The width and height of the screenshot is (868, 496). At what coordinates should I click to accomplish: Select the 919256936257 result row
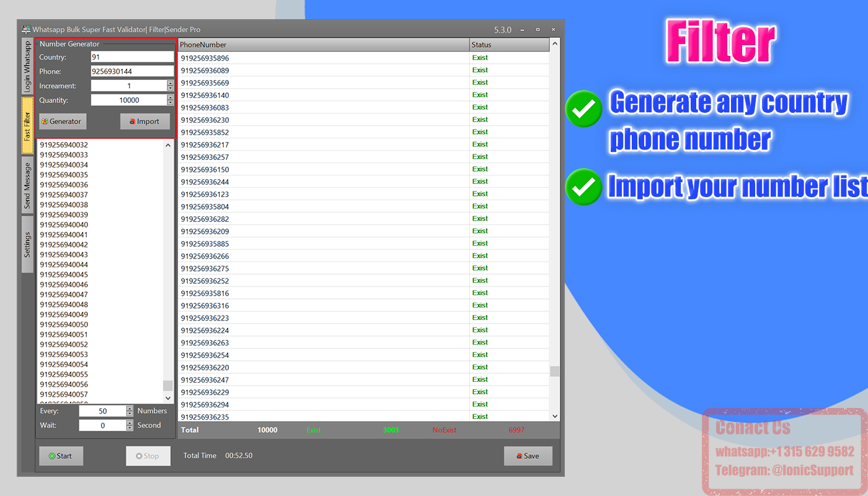[x=363, y=157]
